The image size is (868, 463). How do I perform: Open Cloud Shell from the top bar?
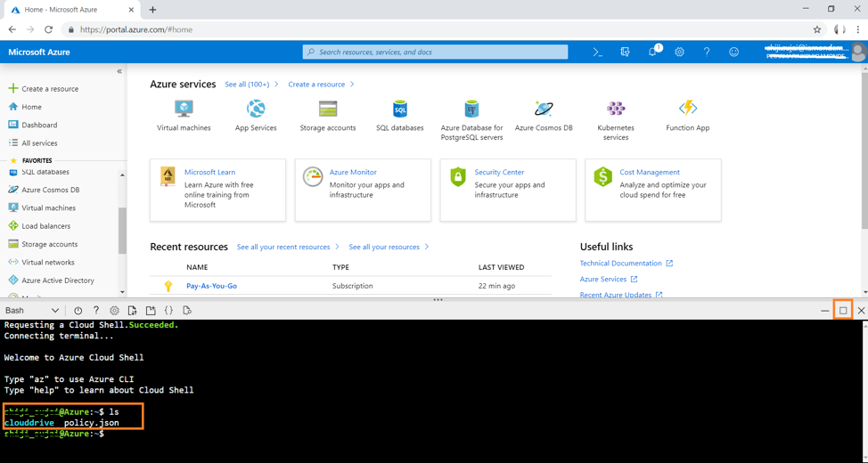pyautogui.click(x=597, y=52)
